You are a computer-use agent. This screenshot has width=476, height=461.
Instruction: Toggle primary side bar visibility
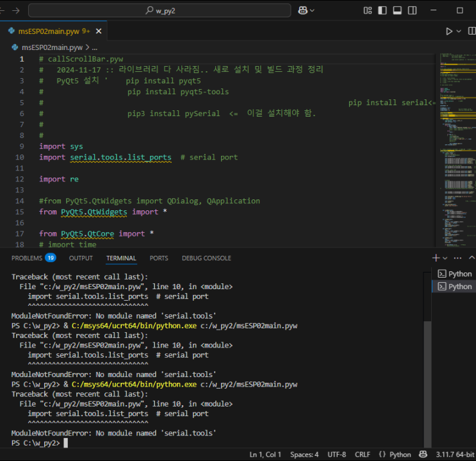[382, 10]
